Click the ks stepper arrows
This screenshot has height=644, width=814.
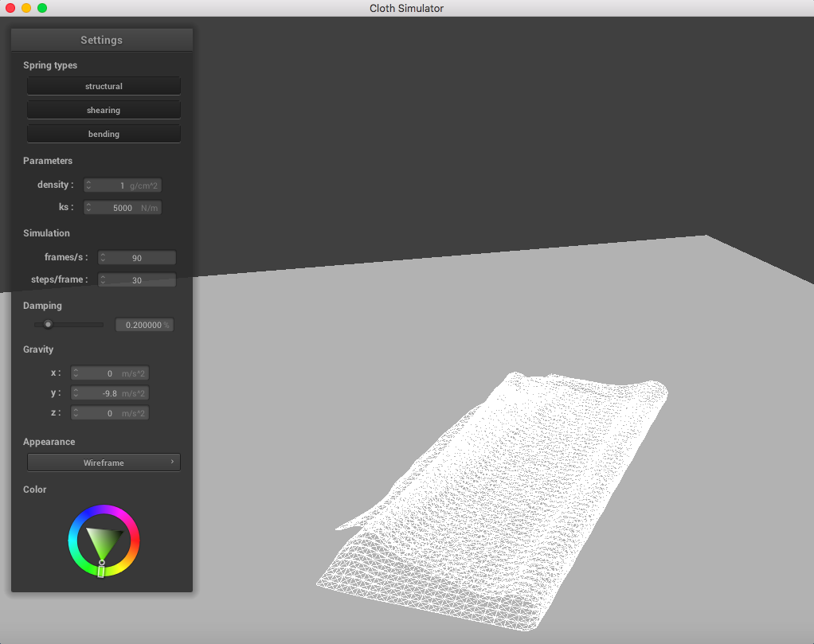(x=88, y=208)
